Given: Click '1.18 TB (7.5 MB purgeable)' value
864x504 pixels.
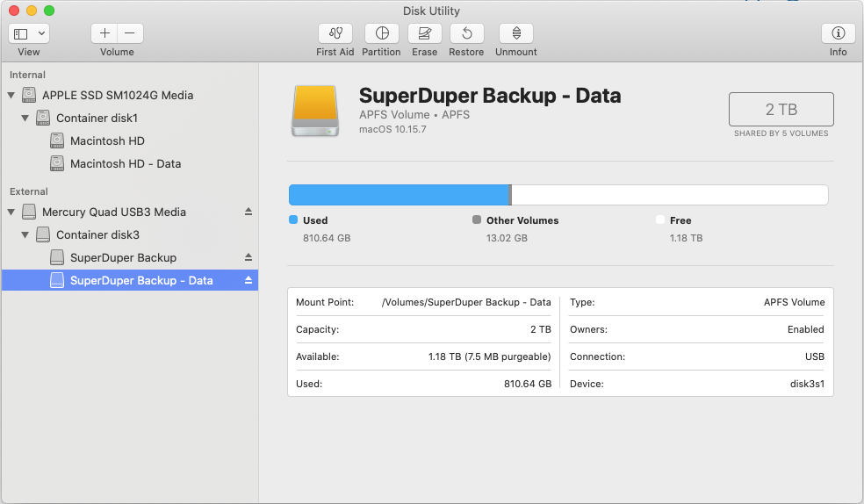Looking at the screenshot, I should [489, 357].
